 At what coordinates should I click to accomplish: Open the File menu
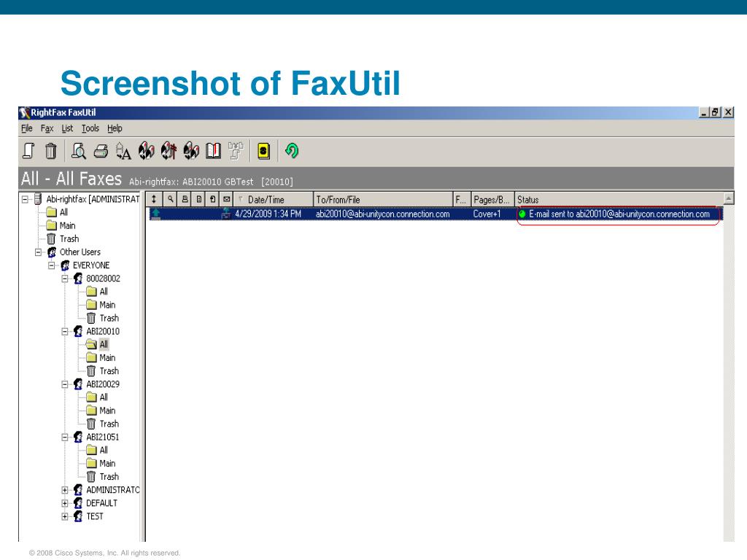point(27,128)
